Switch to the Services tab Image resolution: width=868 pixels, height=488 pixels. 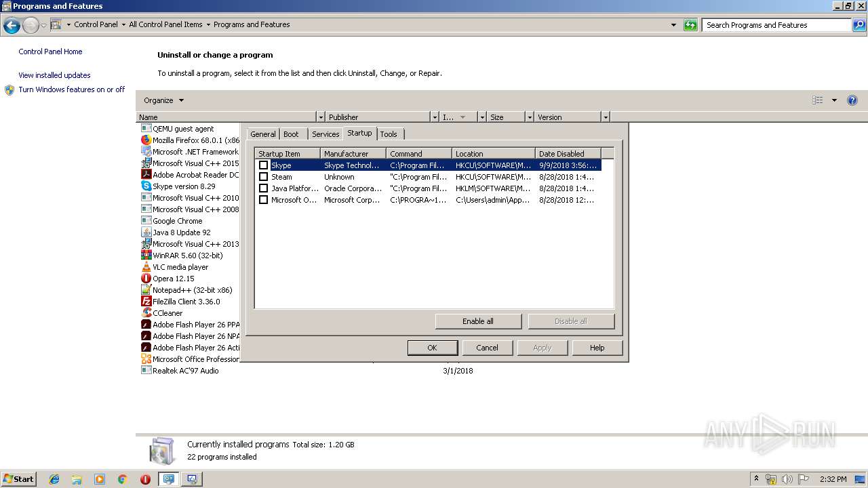click(325, 134)
